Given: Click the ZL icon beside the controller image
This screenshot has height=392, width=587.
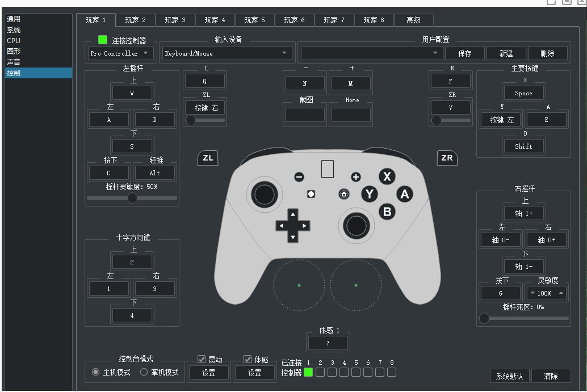Looking at the screenshot, I should pos(208,158).
